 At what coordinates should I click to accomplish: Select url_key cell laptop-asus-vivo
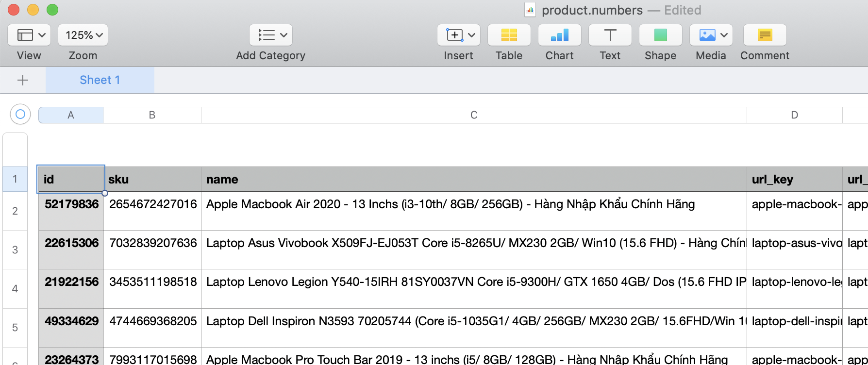(x=795, y=250)
